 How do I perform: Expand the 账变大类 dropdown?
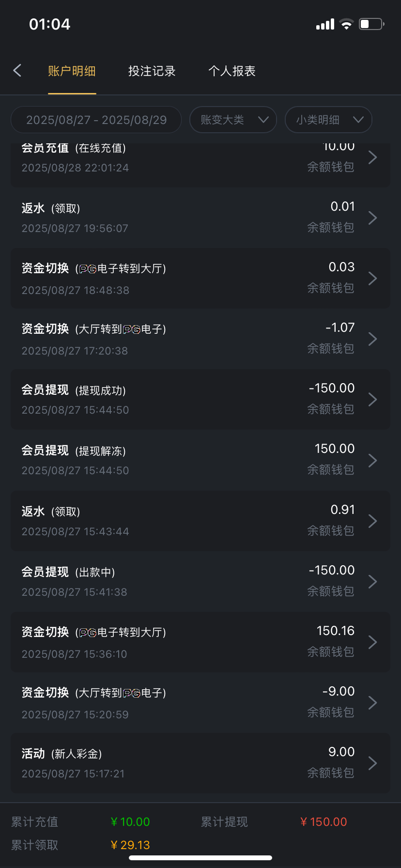(233, 120)
